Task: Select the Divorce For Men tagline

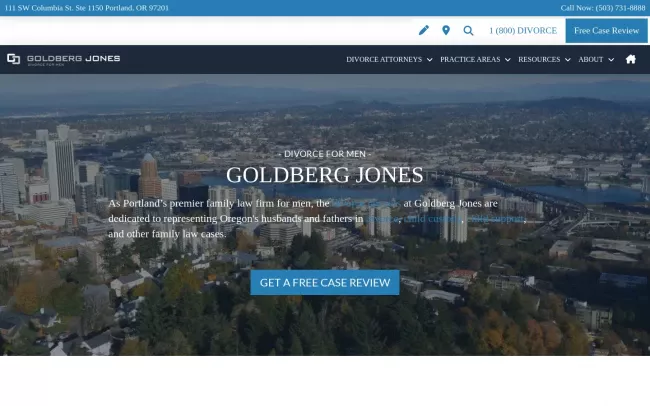Action: (325, 154)
